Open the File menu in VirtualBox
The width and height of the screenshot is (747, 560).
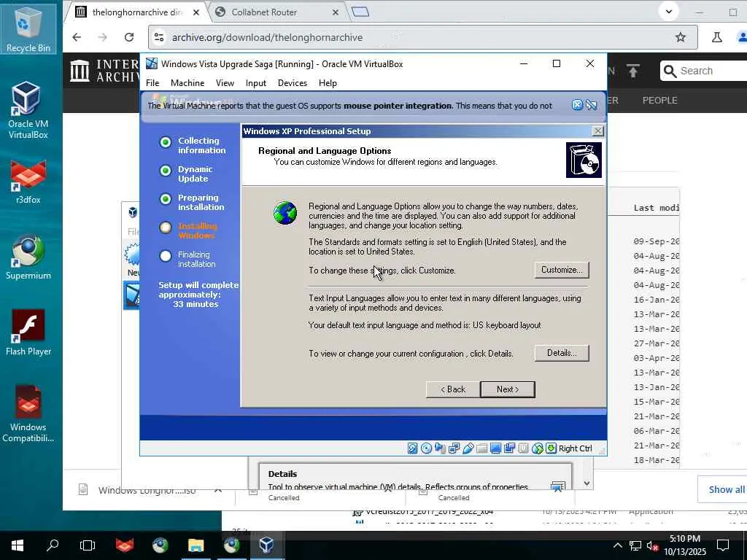tap(152, 83)
